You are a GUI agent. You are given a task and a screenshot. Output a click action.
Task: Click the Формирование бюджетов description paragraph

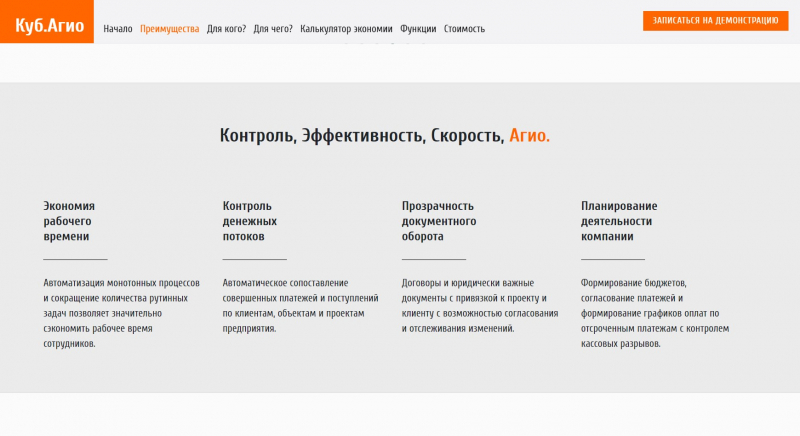tap(656, 313)
